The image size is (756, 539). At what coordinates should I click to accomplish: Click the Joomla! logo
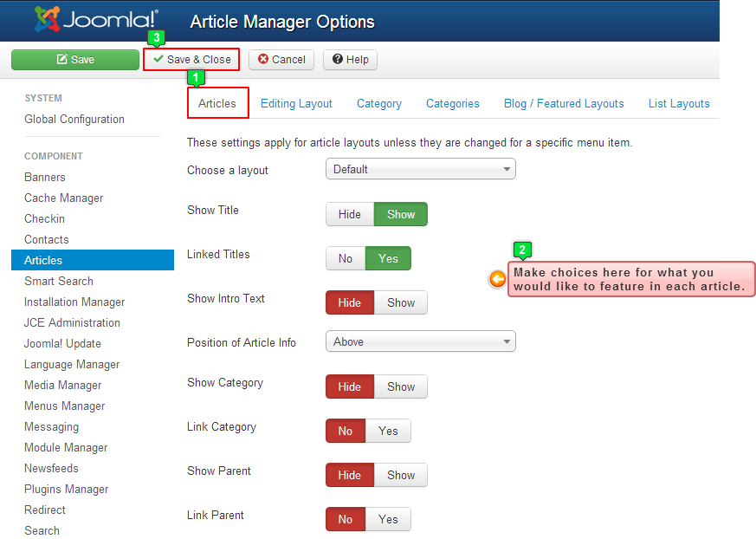coord(96,19)
